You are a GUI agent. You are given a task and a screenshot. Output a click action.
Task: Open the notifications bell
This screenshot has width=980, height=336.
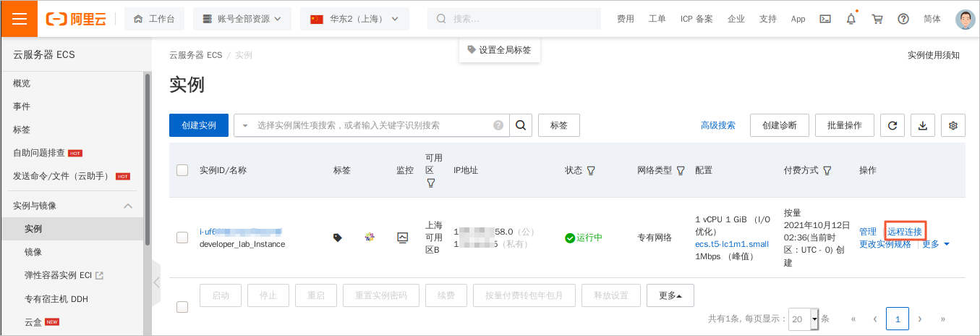point(851,20)
